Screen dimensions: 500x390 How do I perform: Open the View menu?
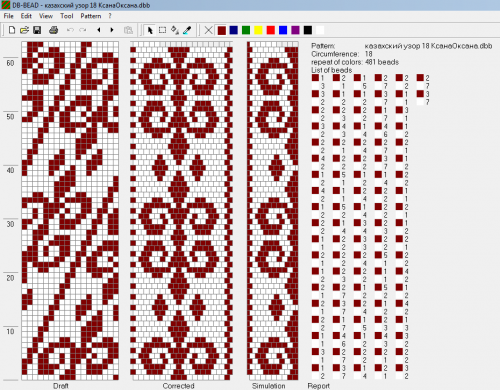click(46, 16)
